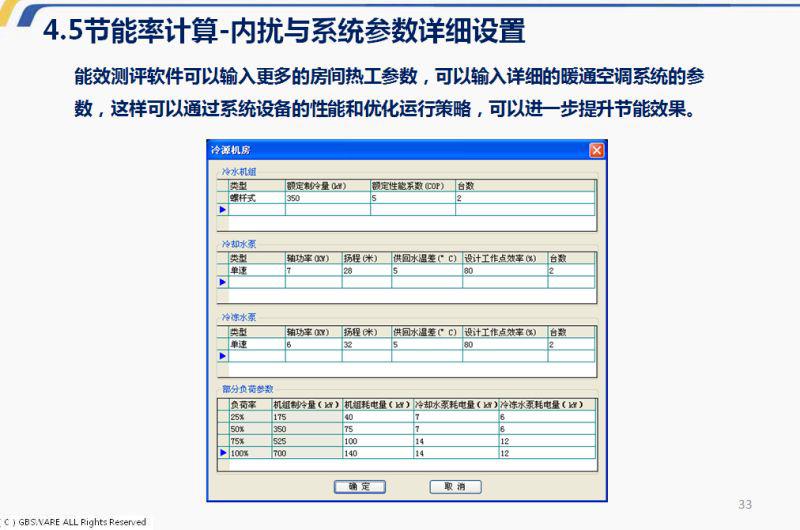This screenshot has width=800, height=530.
Task: Select the 设计工作点效率 cell 80 in 冷却水泵
Action: 505,271
